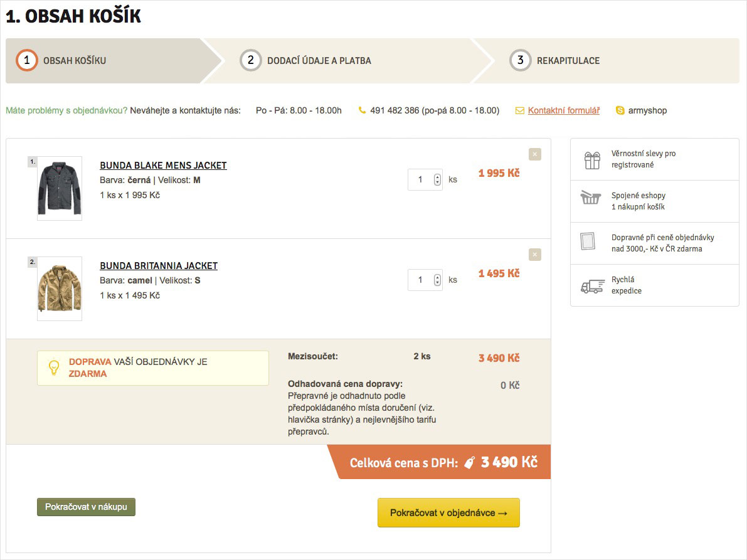Open the Kontaktní formulář link

(x=563, y=110)
